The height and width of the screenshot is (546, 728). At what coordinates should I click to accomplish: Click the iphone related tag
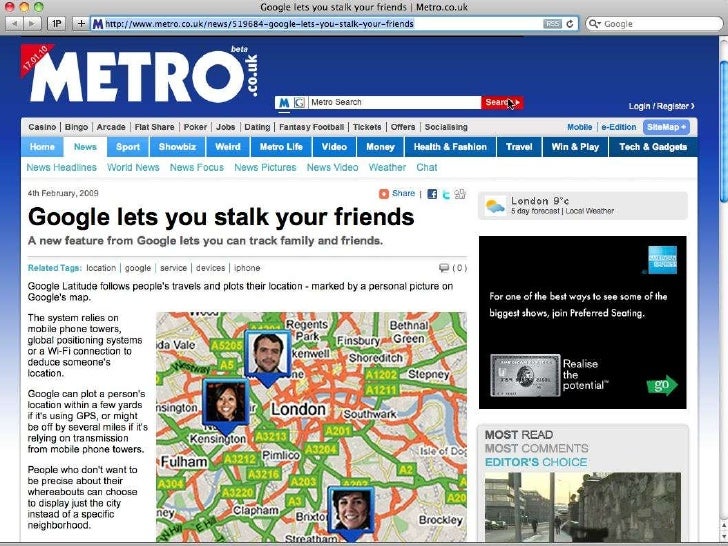click(247, 268)
